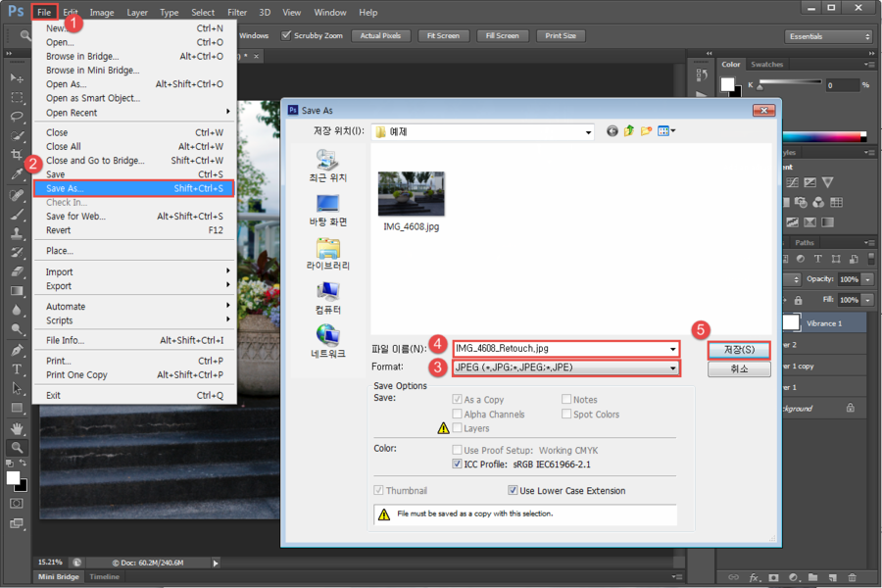Viewport: 882px width, 588px height.
Task: Select the Crop tool
Action: [x=17, y=155]
